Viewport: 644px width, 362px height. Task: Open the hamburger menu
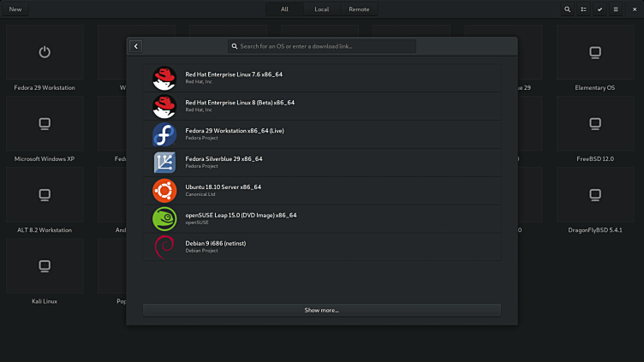616,9
